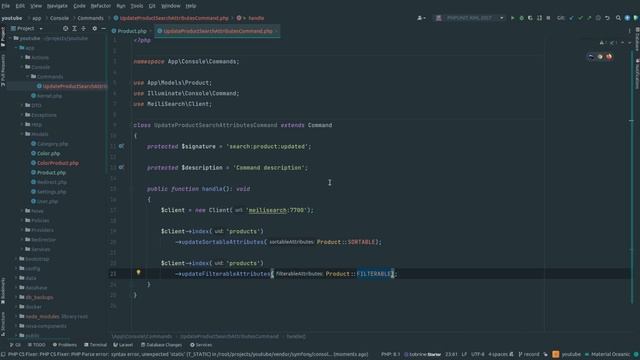The image size is (640, 360).
Task: Open the TODO tool window
Action: coord(37,345)
